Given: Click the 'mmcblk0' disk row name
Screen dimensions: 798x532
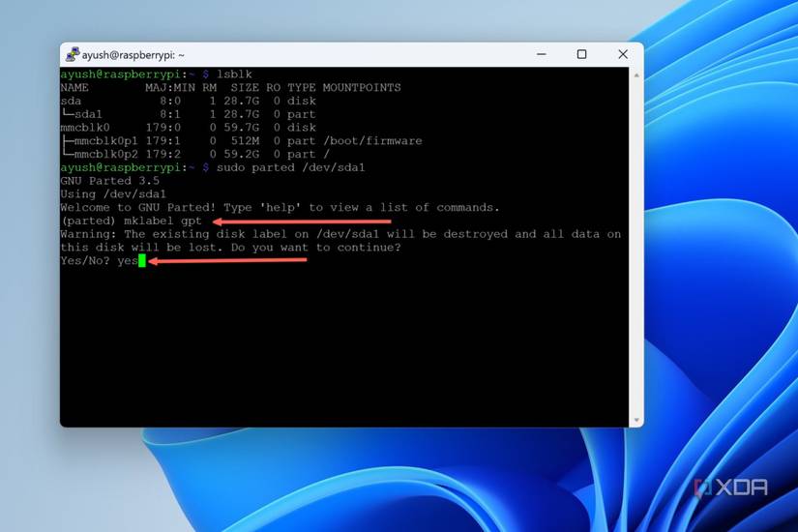Looking at the screenshot, I should pyautogui.click(x=85, y=128).
